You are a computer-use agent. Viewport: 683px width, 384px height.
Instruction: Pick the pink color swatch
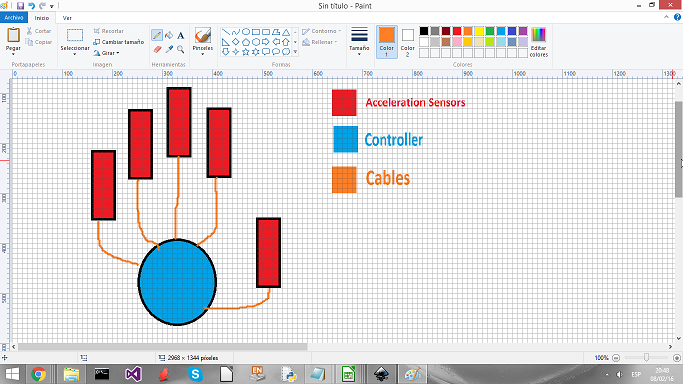click(457, 42)
